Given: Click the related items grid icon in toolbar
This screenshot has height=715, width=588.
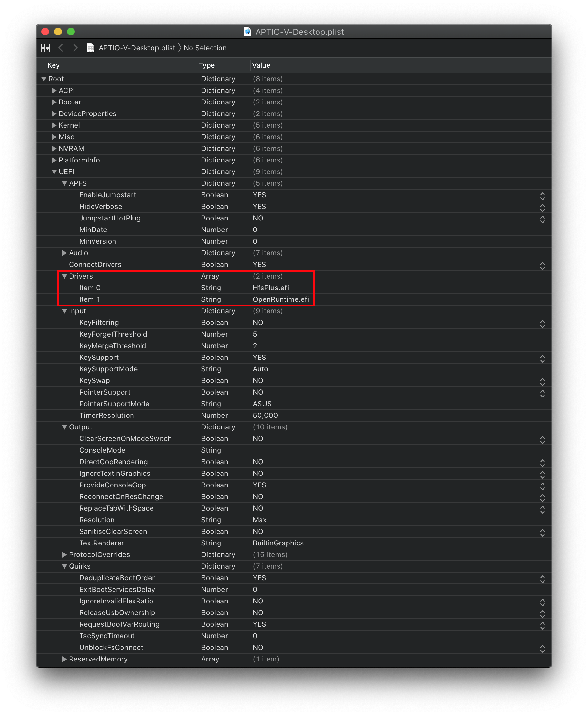Looking at the screenshot, I should (x=45, y=48).
